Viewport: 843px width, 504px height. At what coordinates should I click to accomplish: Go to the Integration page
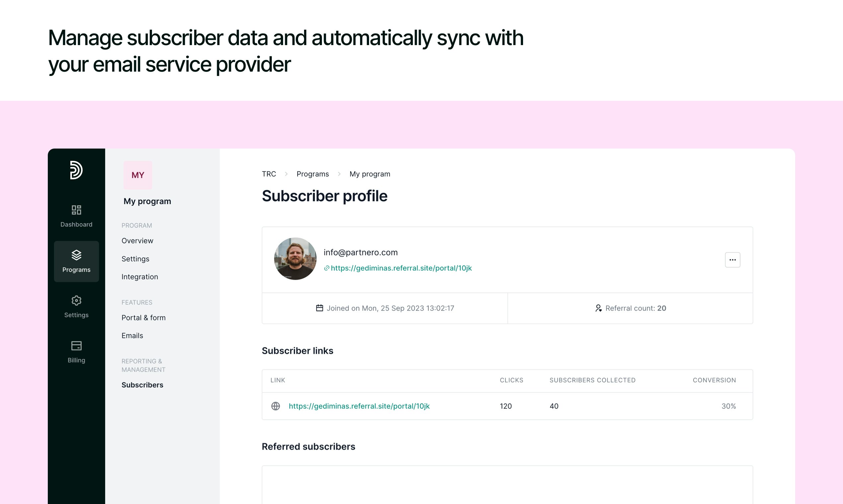140,277
